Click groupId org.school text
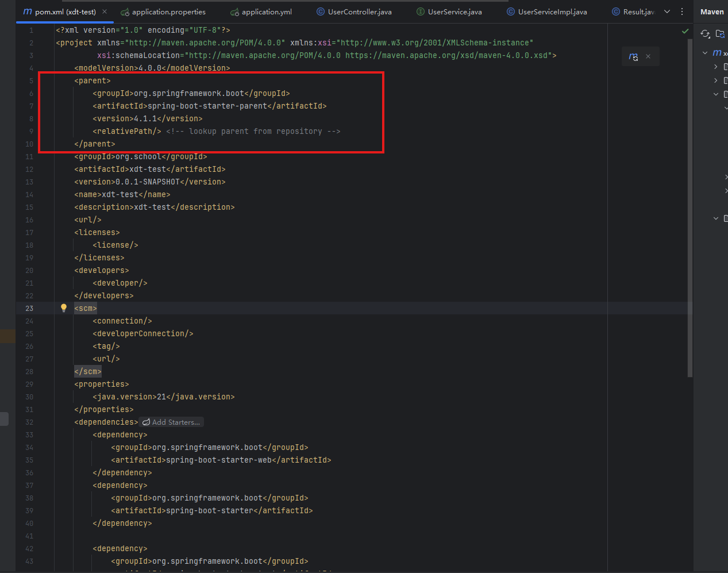728x573 pixels. click(x=138, y=156)
